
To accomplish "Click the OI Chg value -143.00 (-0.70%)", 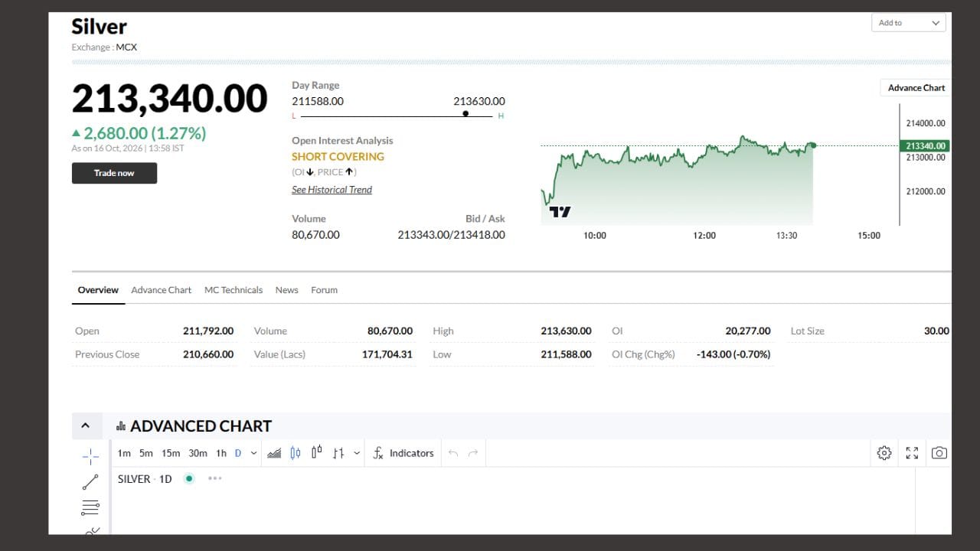I will (x=733, y=354).
